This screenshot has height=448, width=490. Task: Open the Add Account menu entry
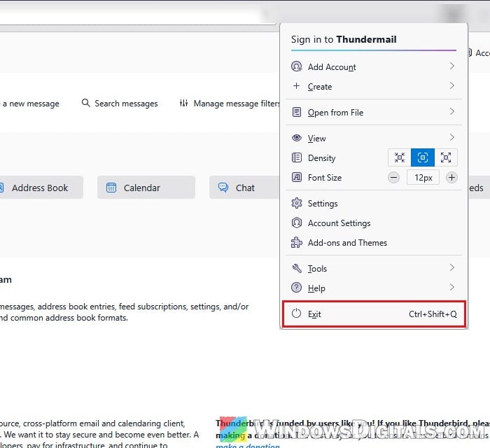(x=374, y=66)
